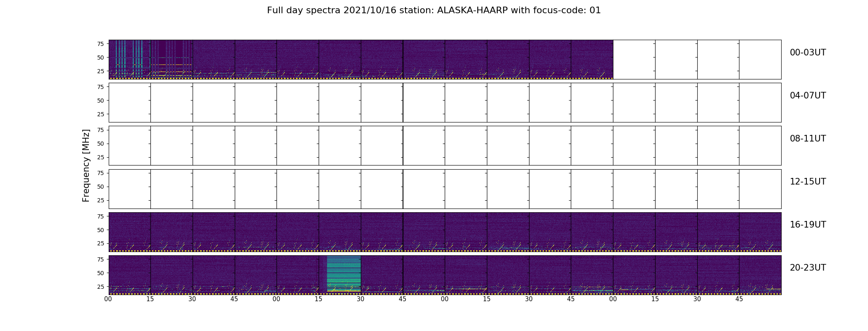
Task: Click the 50 tick of the 00-03UT row
Action: click(x=100, y=58)
